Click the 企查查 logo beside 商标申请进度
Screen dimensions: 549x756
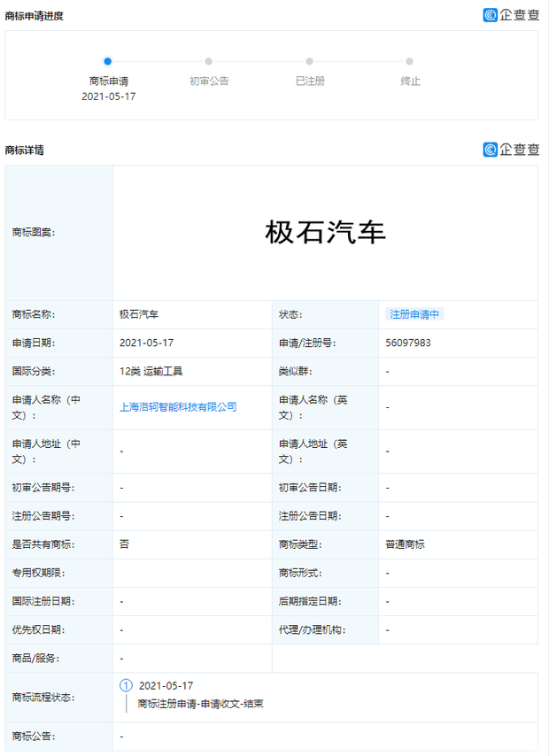point(511,15)
